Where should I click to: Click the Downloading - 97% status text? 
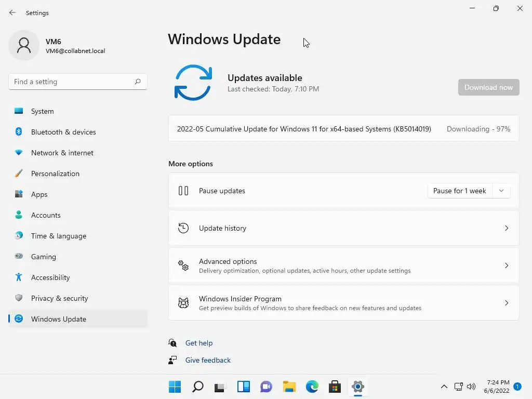coord(478,129)
